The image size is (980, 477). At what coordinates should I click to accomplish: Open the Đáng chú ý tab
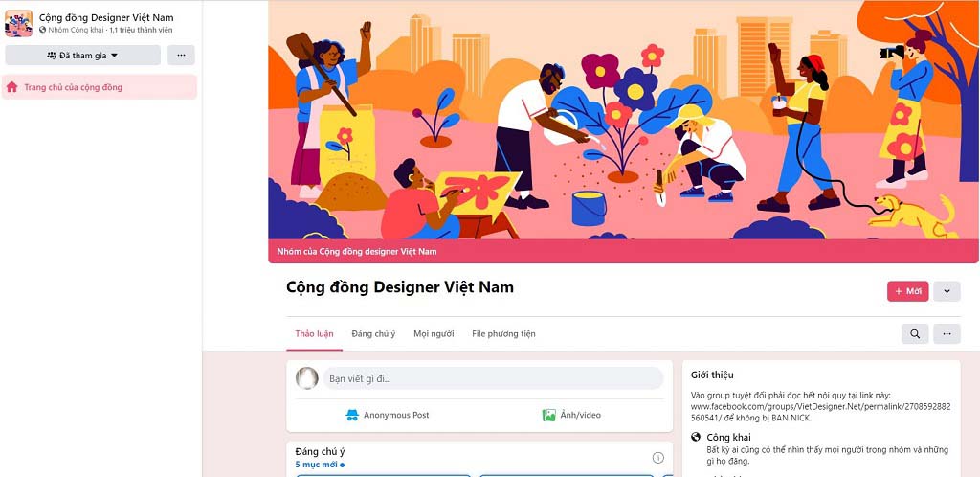tap(373, 334)
